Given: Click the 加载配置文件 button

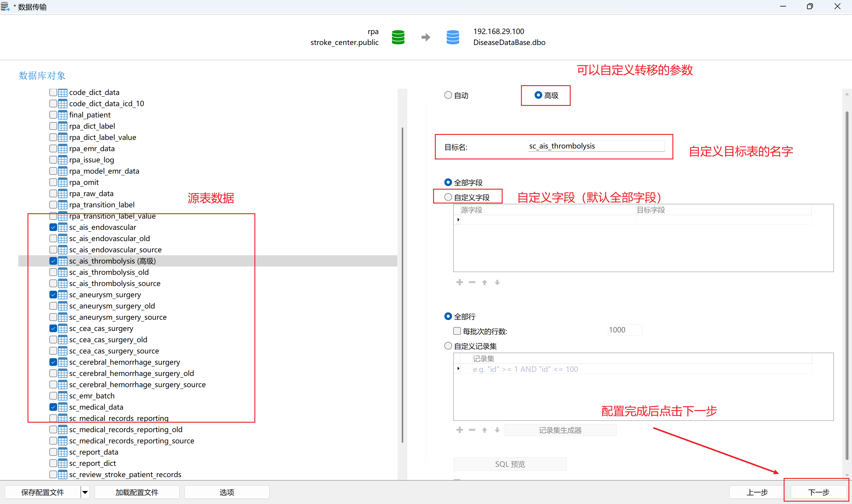Looking at the screenshot, I should point(137,492).
